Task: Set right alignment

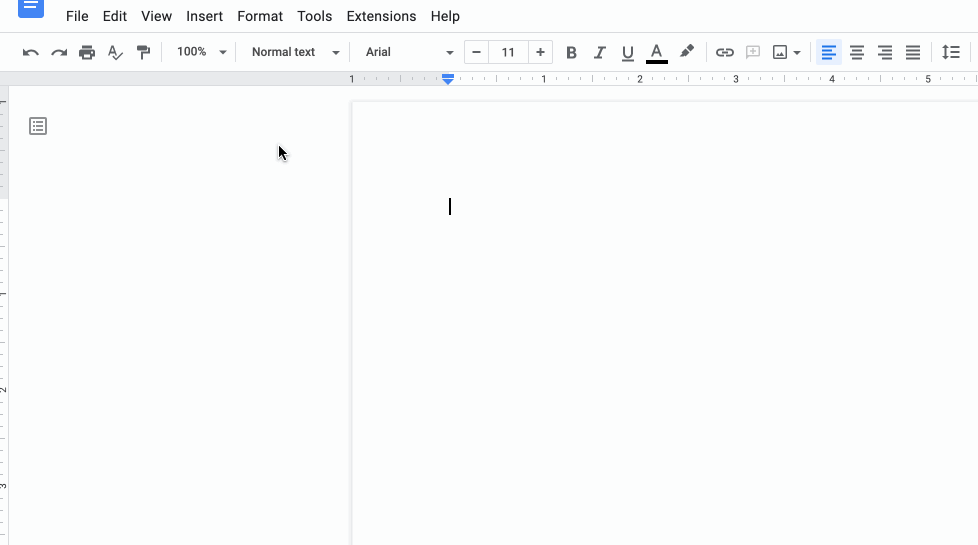Action: coord(884,52)
